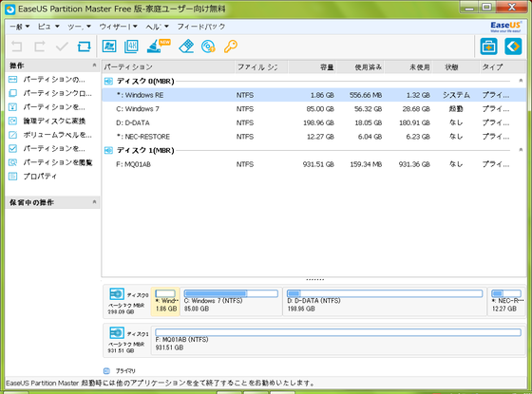
Task: Click the File System column header
Action: click(x=261, y=67)
